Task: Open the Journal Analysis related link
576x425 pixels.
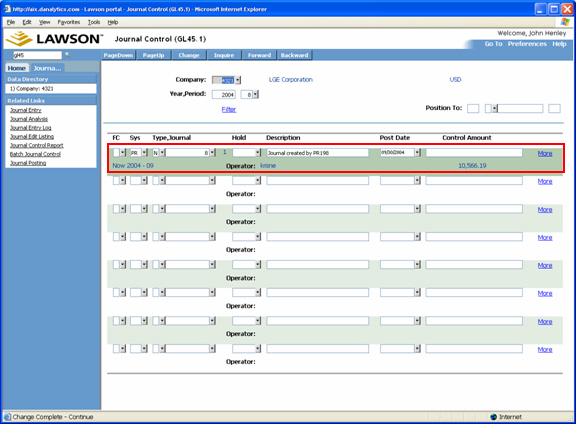Action: tap(29, 119)
